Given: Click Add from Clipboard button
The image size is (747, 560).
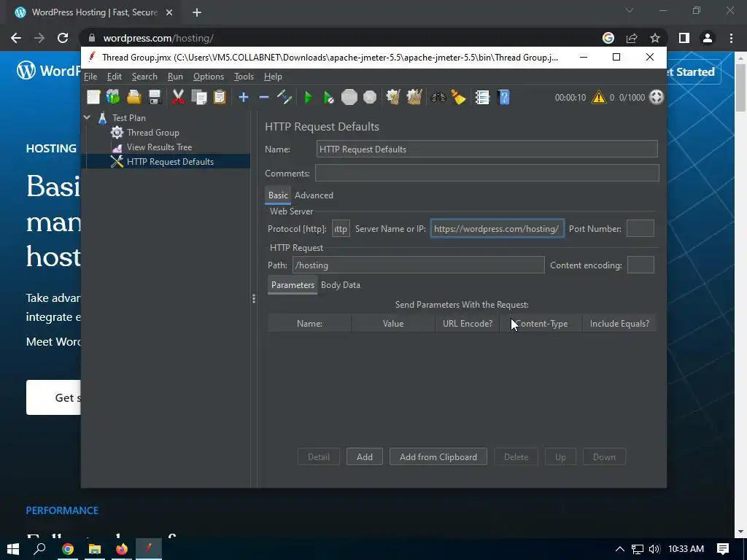Looking at the screenshot, I should click(x=438, y=456).
